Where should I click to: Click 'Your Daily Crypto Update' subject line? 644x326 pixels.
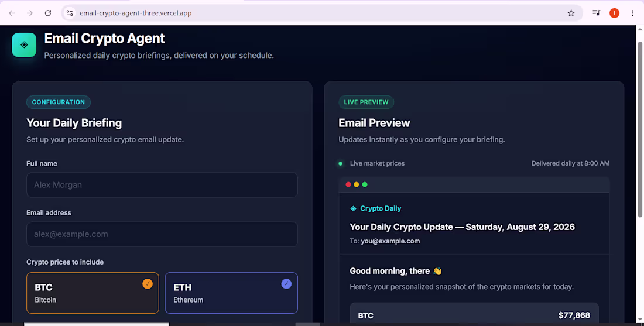462,227
